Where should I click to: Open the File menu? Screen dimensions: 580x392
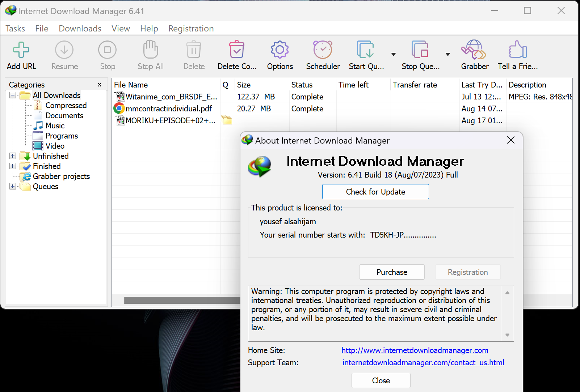(42, 29)
